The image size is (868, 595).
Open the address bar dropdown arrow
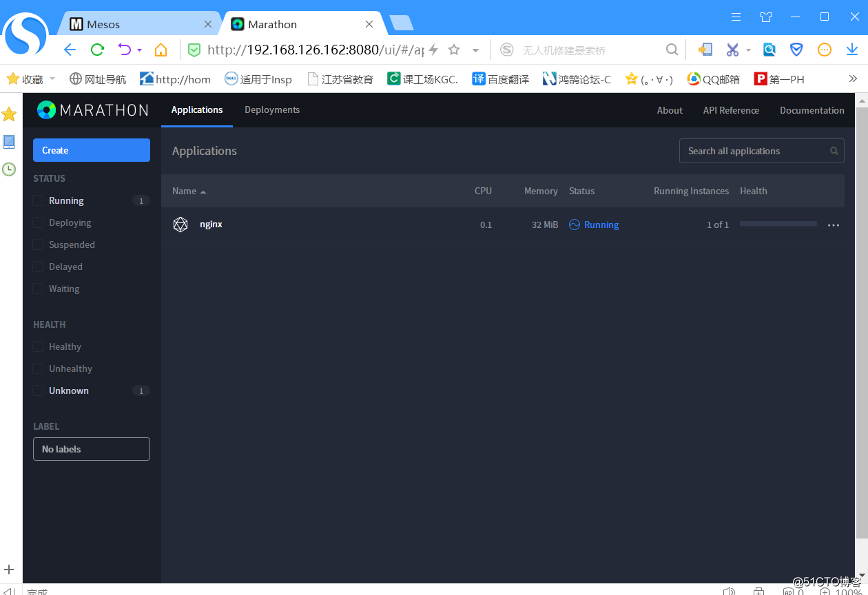coord(475,50)
